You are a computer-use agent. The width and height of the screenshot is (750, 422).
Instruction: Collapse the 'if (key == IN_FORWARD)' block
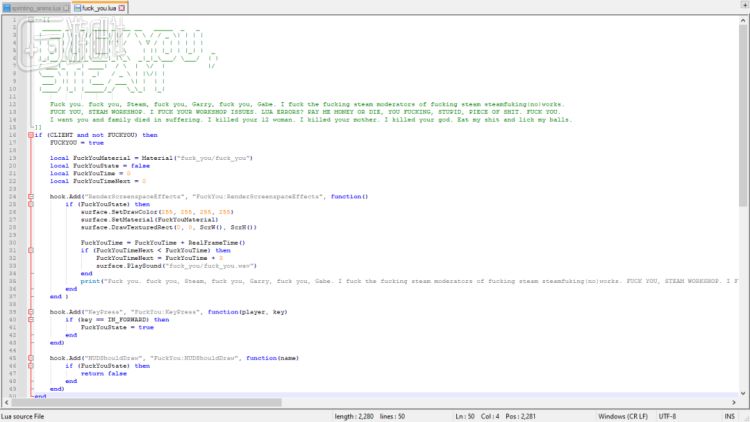[x=31, y=319]
